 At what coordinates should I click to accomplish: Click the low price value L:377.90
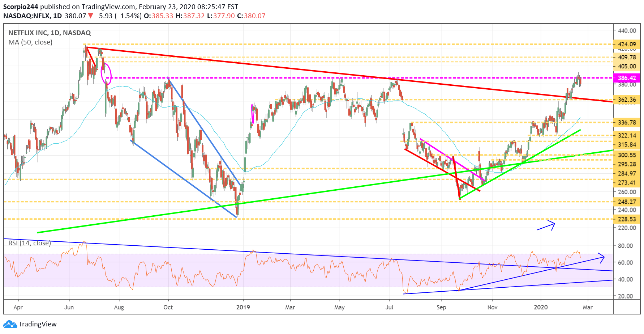(x=221, y=16)
